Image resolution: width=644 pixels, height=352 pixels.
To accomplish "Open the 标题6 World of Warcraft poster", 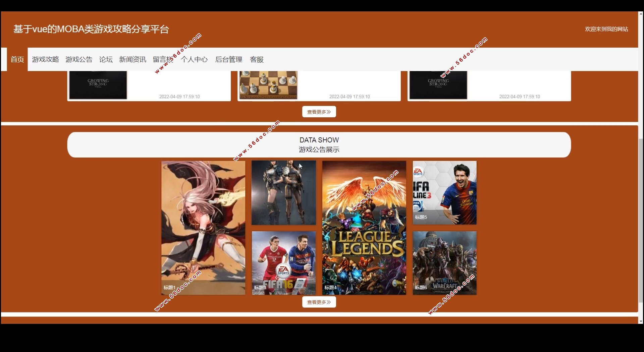I will point(445,263).
